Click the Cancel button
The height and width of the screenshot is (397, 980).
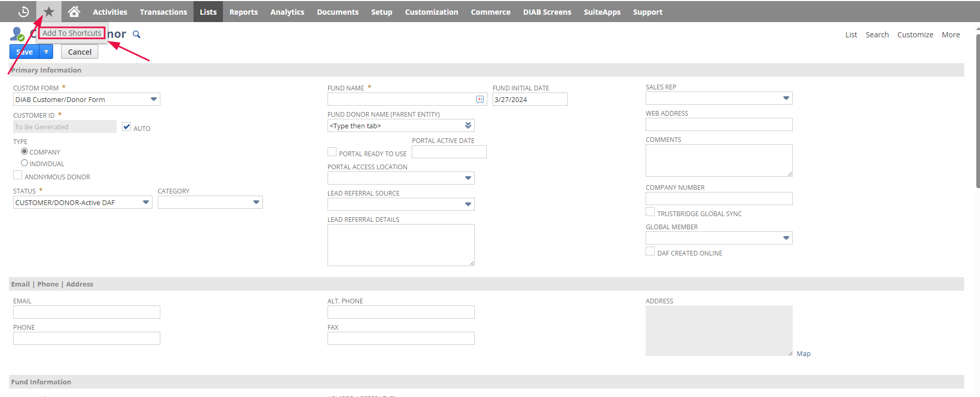click(79, 52)
